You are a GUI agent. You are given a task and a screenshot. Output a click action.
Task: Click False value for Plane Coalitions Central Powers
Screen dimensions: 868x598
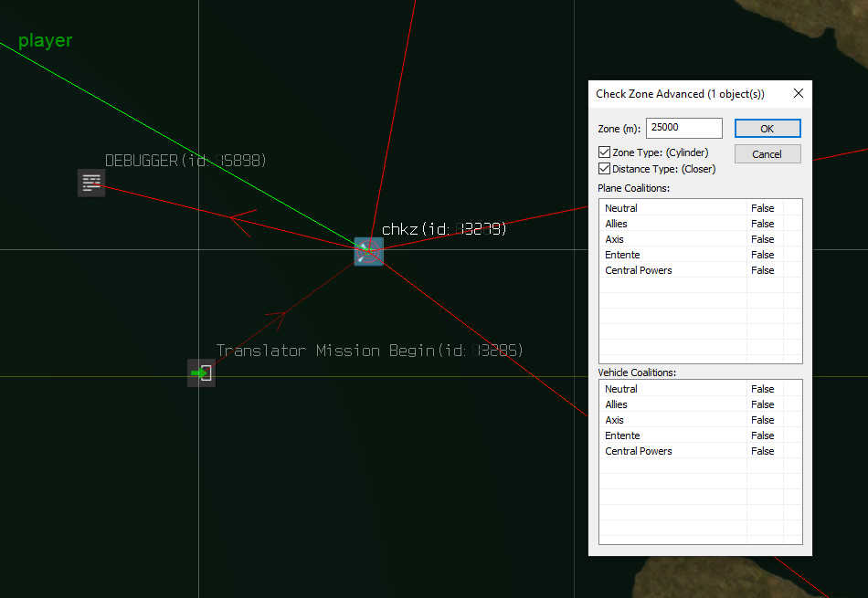(x=762, y=270)
